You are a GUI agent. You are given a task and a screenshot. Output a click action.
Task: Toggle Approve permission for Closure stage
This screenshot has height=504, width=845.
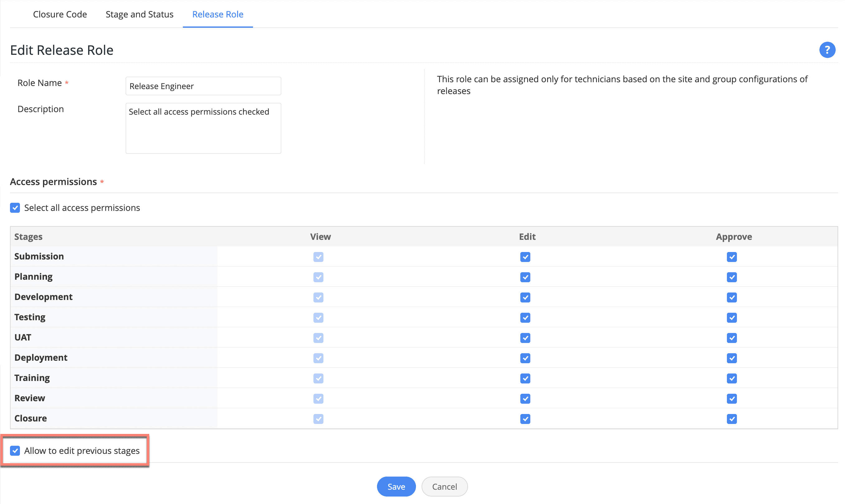pyautogui.click(x=732, y=419)
